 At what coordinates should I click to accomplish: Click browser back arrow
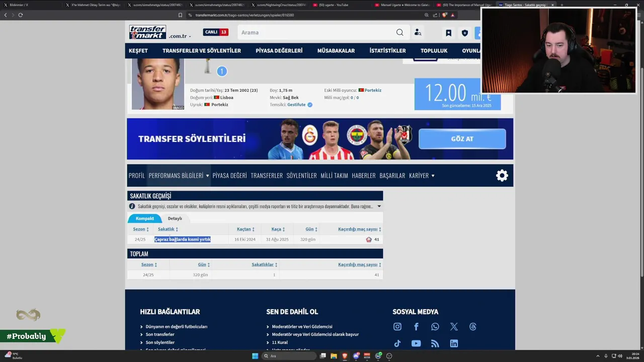click(6, 15)
